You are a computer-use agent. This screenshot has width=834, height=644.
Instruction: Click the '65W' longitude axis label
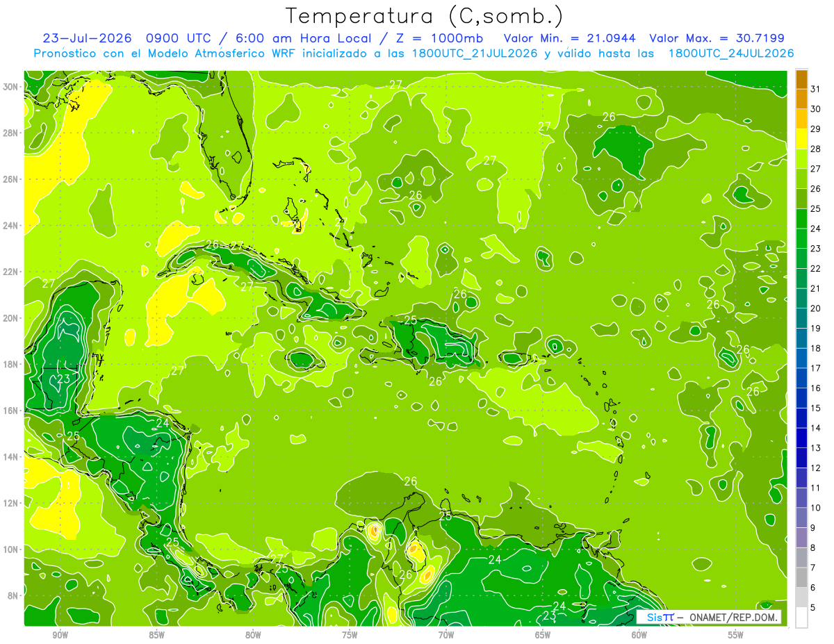[543, 635]
